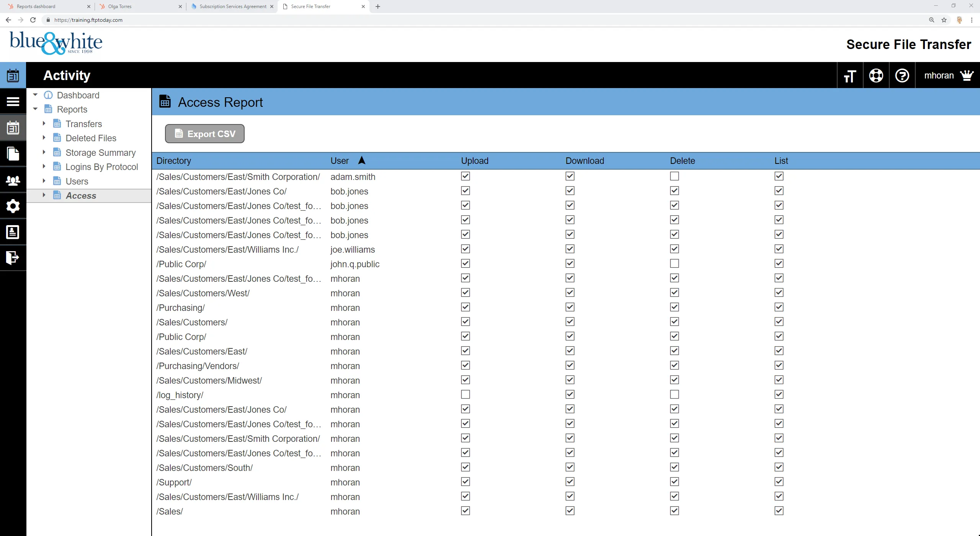Expand the Storage Summary tree arrow
Screen dimensions: 980x536
tap(44, 152)
